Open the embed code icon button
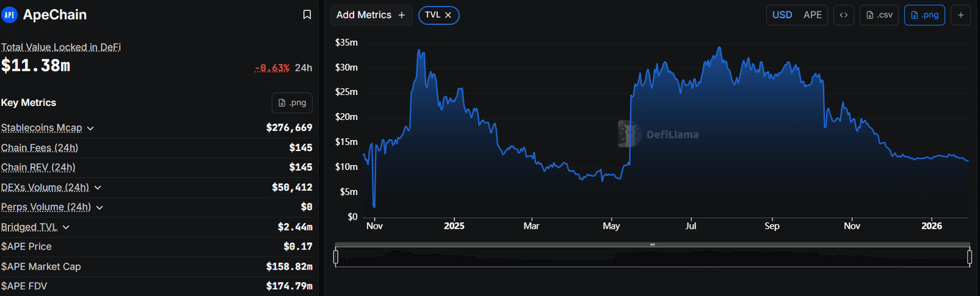Viewport: 980px width, 296px height. pos(843,15)
